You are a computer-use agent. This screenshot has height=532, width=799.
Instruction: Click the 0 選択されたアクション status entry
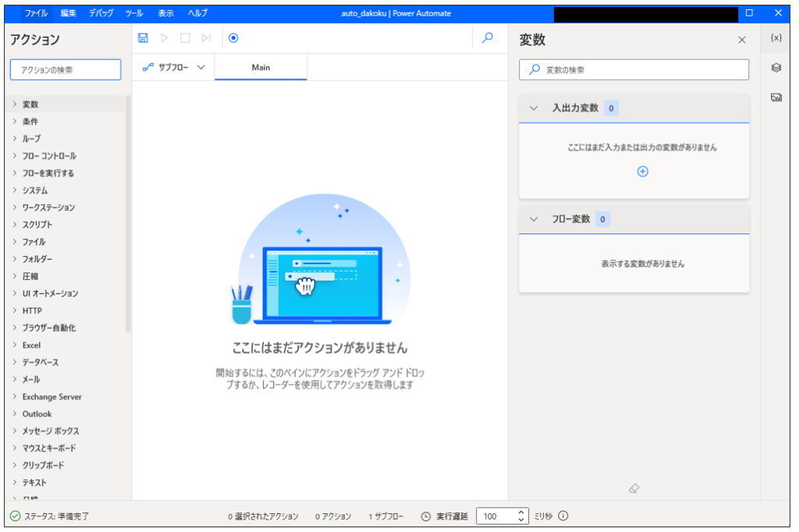point(263,516)
